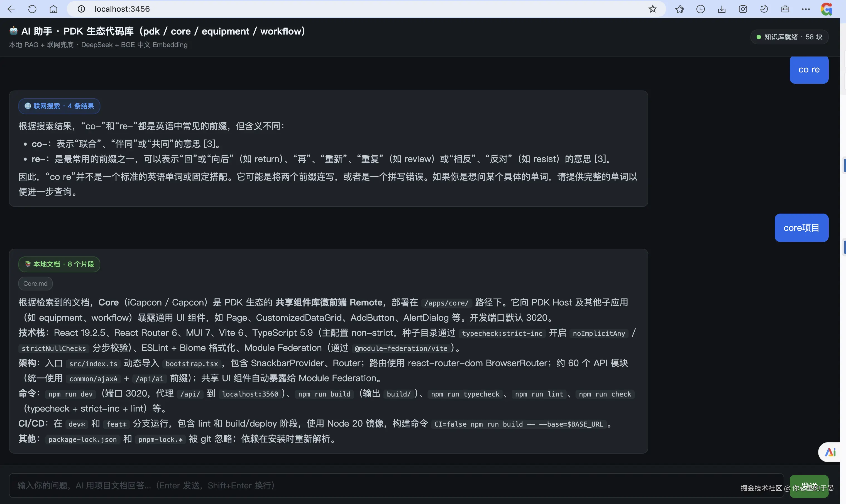This screenshot has width=846, height=504.
Task: Click the common/ajaxA code snippet
Action: point(93,379)
